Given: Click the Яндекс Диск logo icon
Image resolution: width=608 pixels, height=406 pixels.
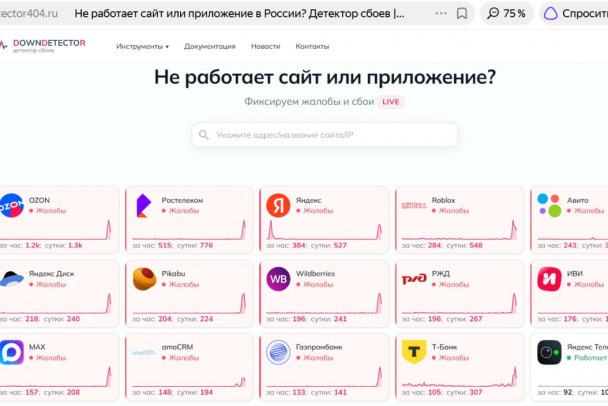Looking at the screenshot, I should pyautogui.click(x=12, y=278).
